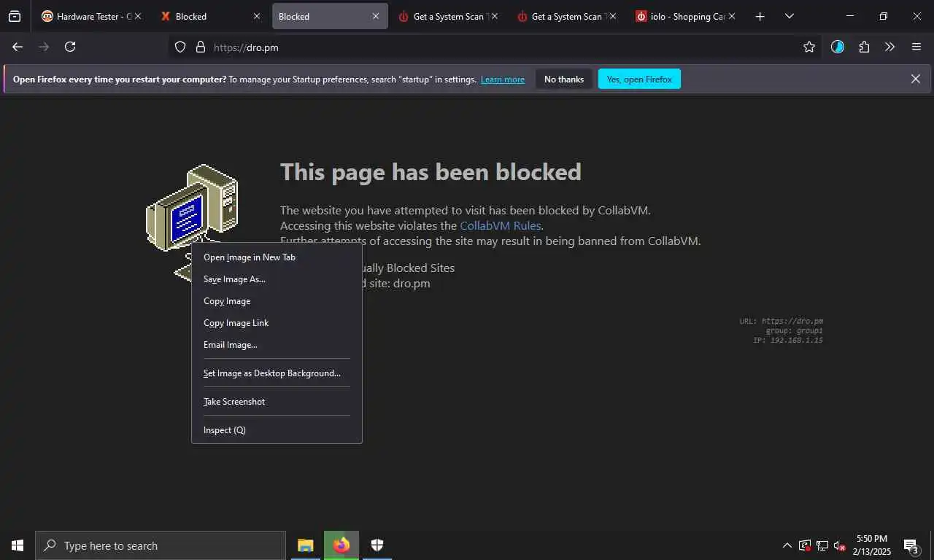The image size is (934, 560).
Task: Click the No thanks button
Action: tap(564, 79)
